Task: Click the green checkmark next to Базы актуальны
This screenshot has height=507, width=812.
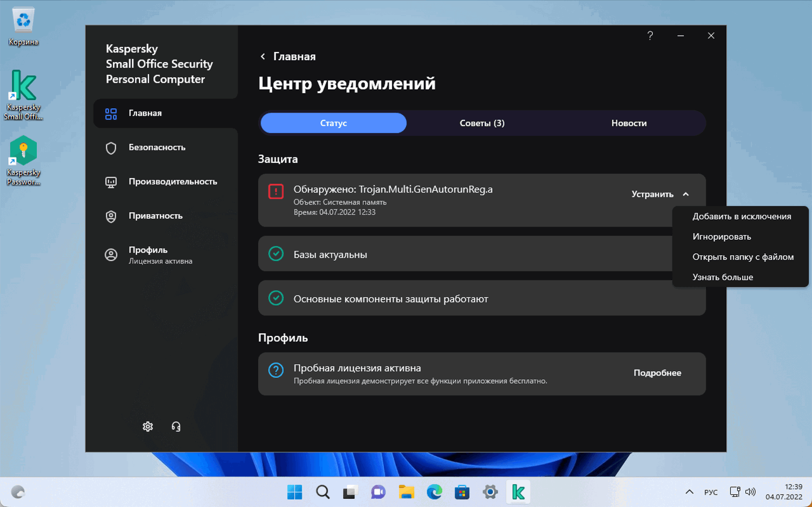Action: [276, 254]
